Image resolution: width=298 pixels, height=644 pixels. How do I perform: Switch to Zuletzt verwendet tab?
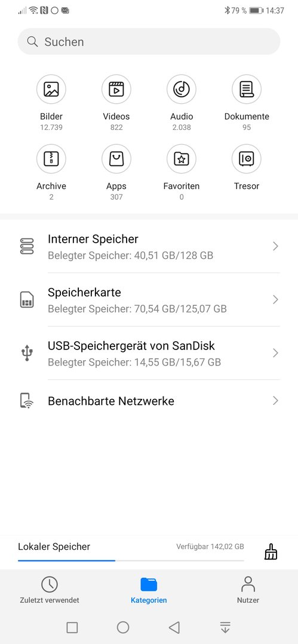click(x=50, y=590)
